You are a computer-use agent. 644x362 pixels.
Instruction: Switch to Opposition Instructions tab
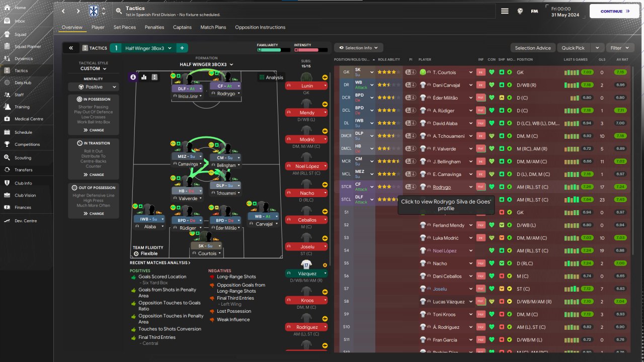click(260, 27)
